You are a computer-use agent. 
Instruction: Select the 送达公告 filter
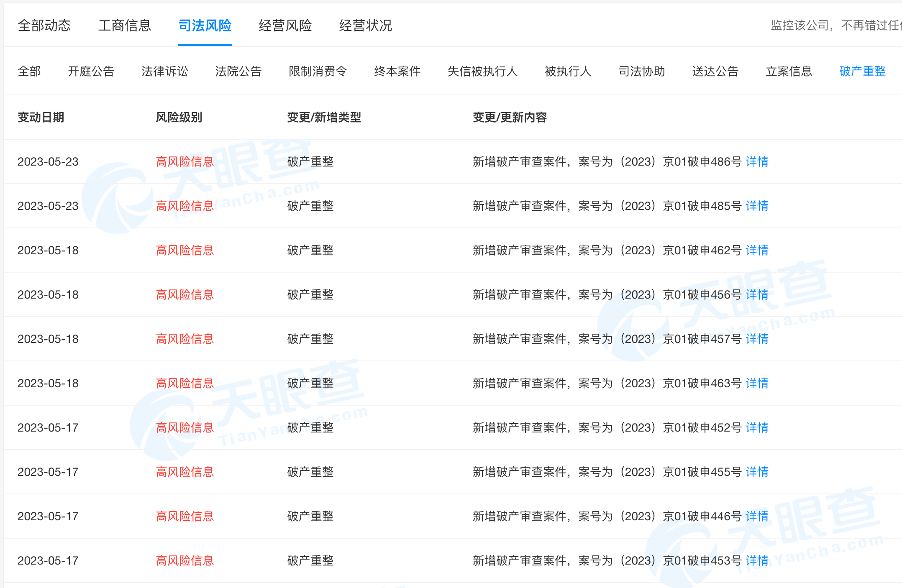coord(715,71)
